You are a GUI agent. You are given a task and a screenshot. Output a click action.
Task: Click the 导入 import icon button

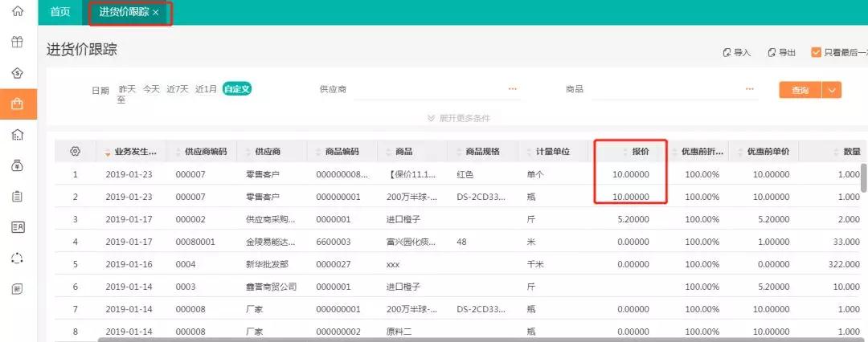pos(736,52)
